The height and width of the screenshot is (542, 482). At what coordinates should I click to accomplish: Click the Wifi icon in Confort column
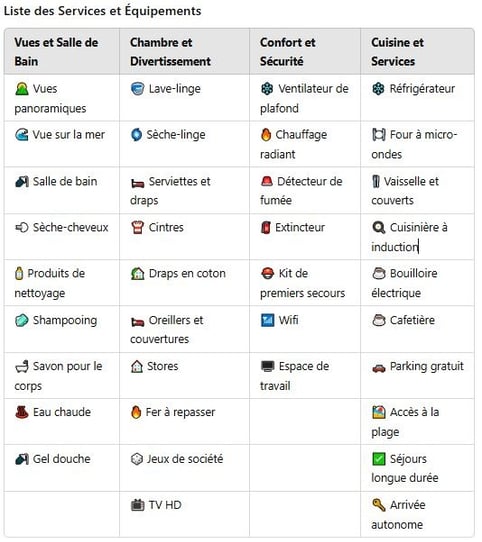267,320
